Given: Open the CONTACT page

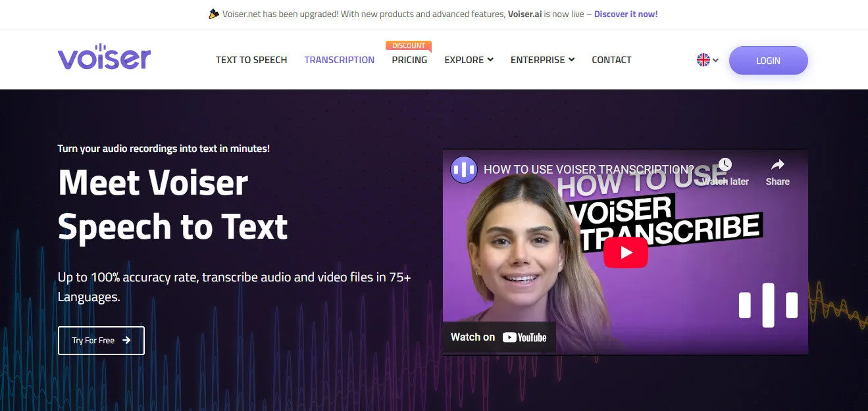Looking at the screenshot, I should pyautogui.click(x=611, y=59).
